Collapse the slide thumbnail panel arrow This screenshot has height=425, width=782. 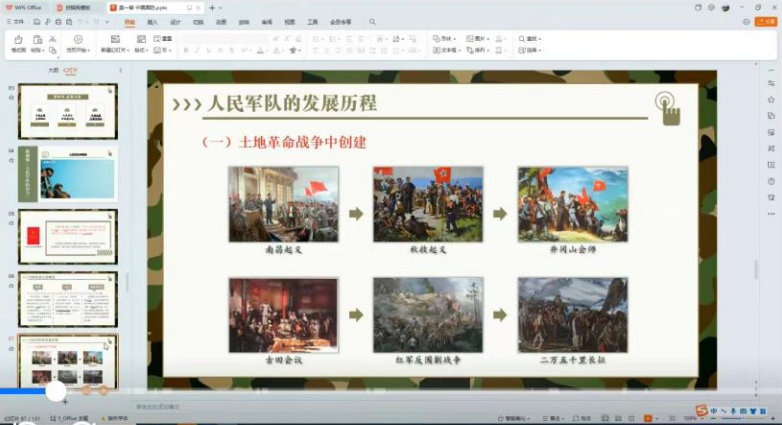(121, 70)
